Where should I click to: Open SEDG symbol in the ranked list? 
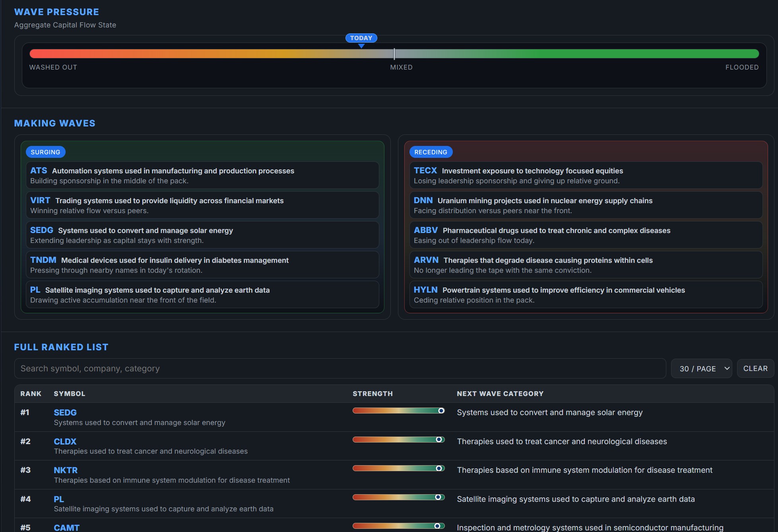click(x=65, y=413)
